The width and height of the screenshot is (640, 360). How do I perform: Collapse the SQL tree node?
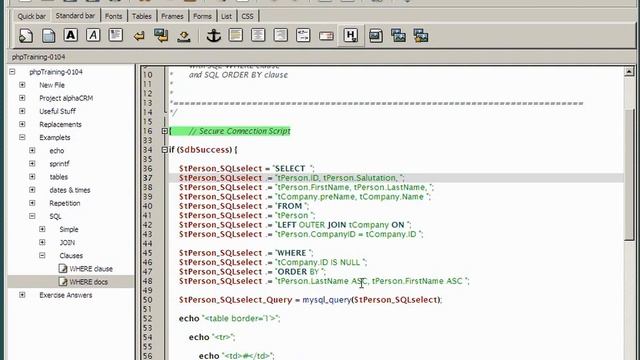[x=32, y=216]
